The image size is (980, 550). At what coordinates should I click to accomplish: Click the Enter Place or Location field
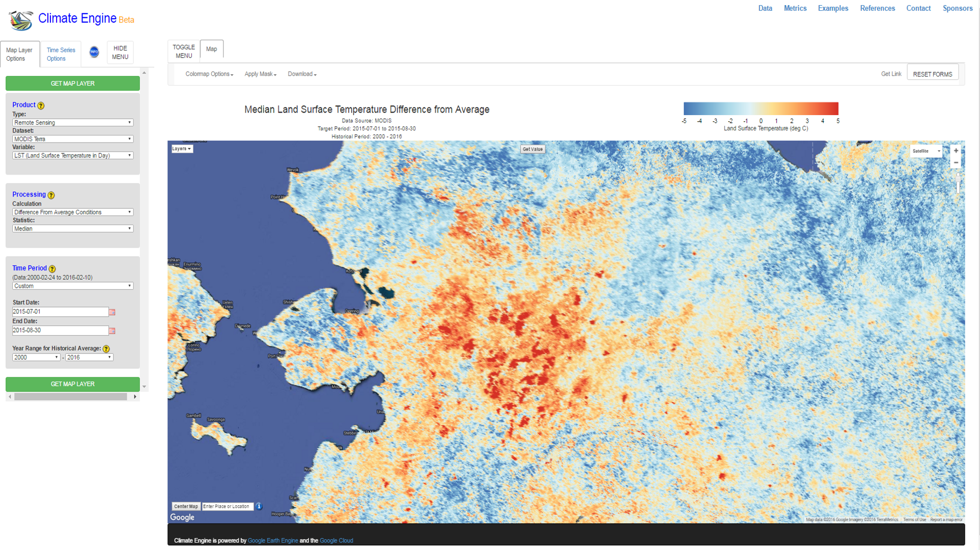[x=227, y=506]
